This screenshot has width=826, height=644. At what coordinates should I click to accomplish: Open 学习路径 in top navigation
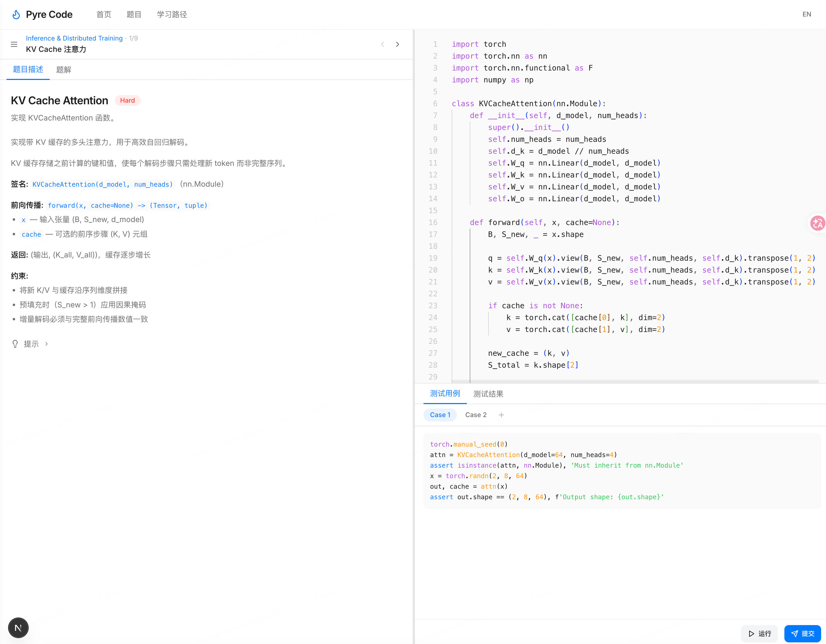[172, 14]
